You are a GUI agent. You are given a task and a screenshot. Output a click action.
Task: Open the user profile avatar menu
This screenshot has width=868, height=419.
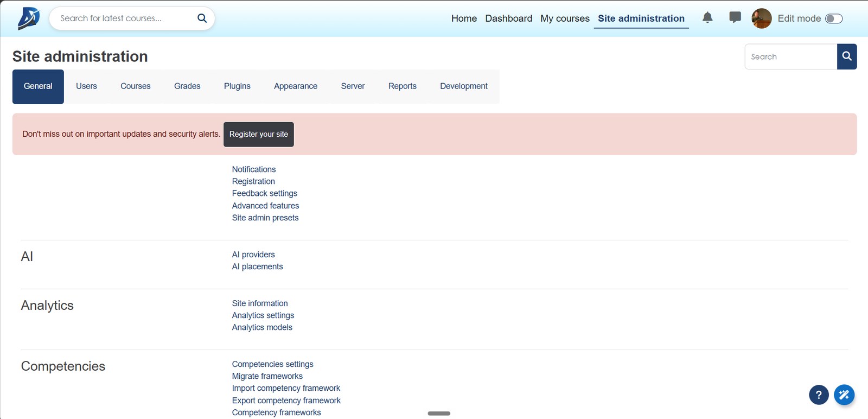(762, 18)
